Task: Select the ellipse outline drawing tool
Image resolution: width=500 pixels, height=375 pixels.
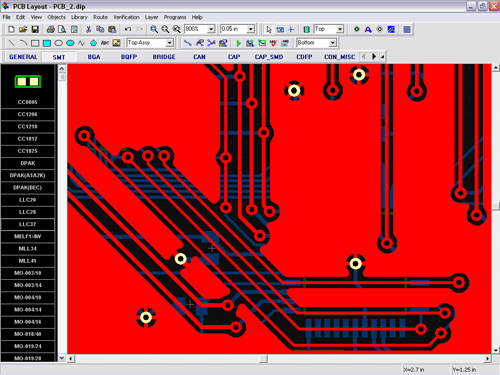Action: tap(59, 43)
